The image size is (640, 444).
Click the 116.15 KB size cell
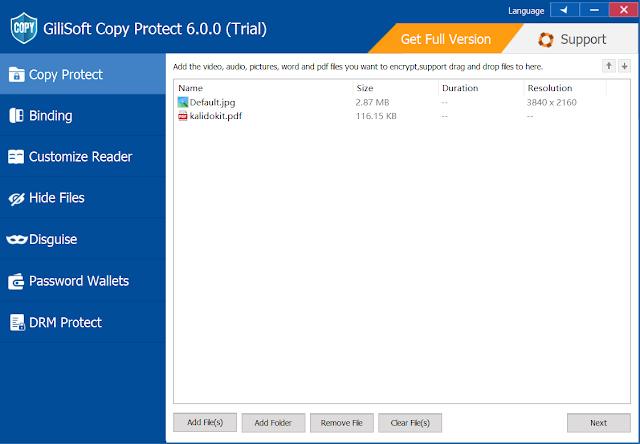(x=376, y=116)
